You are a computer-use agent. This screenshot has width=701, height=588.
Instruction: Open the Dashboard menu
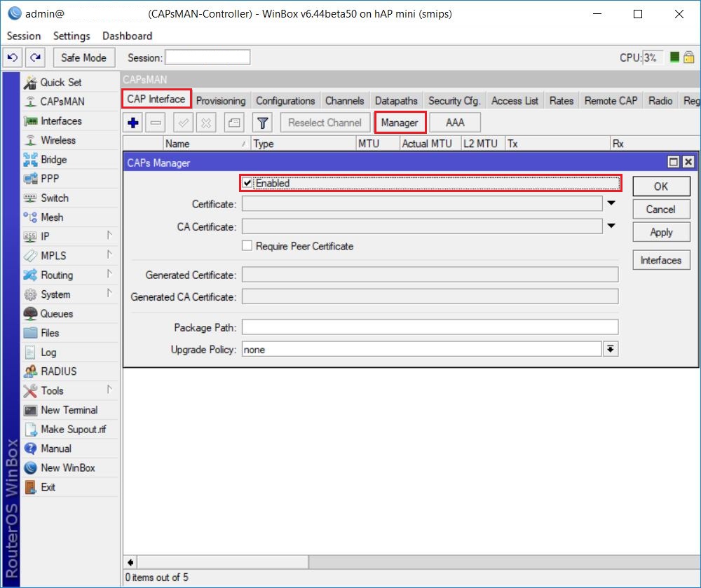click(128, 36)
